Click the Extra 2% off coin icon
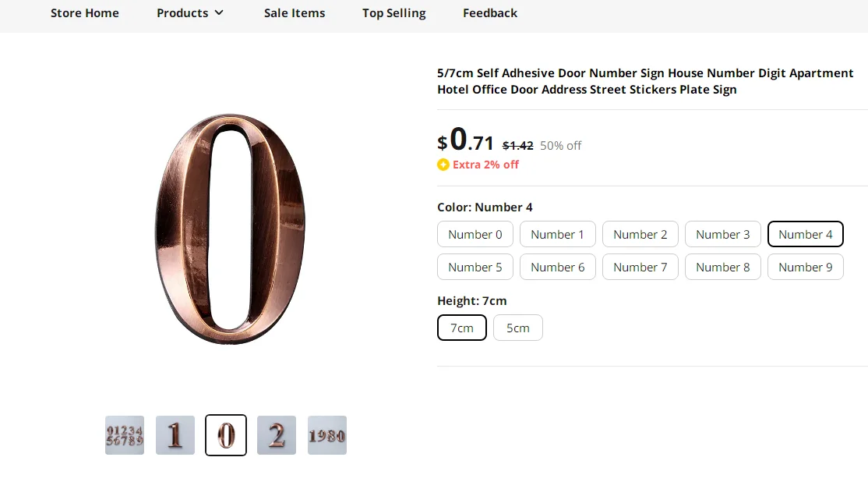Screen dimensions: 868x482 pyautogui.click(x=443, y=165)
